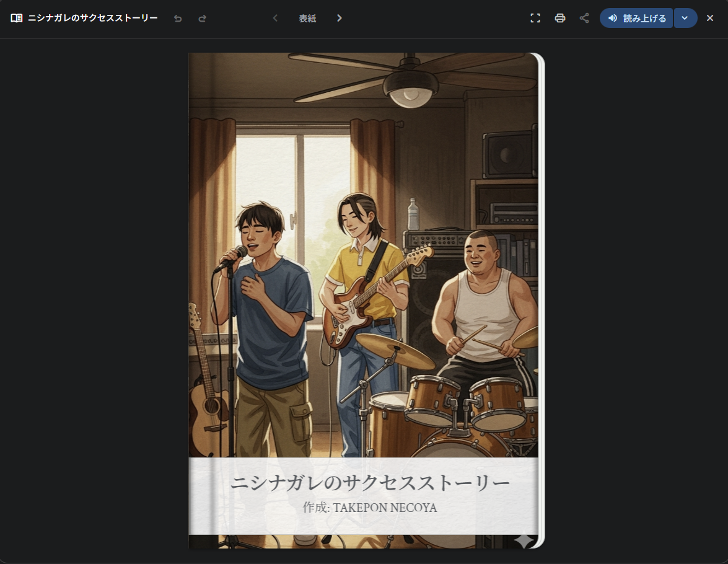This screenshot has height=564, width=728.
Task: Close the storybook viewer
Action: (710, 18)
